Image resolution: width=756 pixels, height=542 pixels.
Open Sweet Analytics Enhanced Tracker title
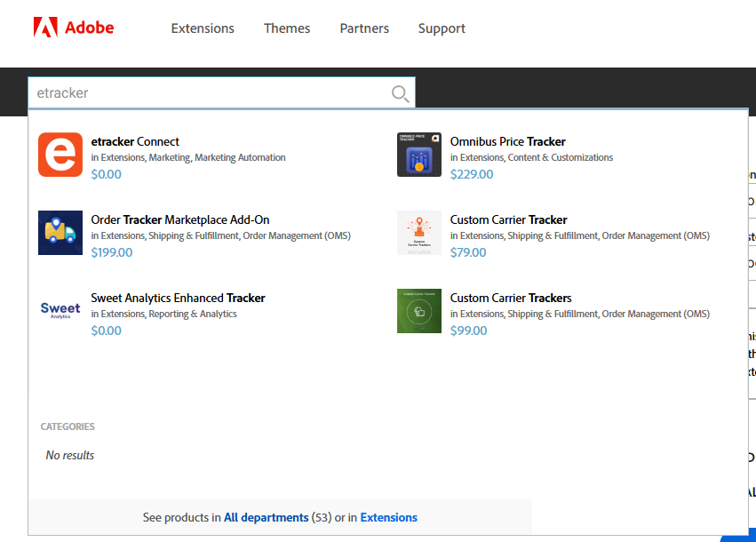tap(178, 298)
